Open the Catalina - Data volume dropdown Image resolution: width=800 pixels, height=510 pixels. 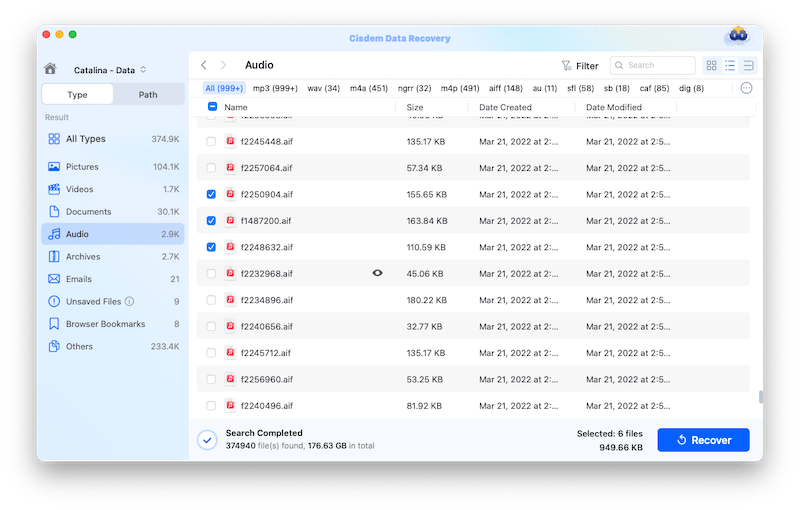(x=110, y=70)
